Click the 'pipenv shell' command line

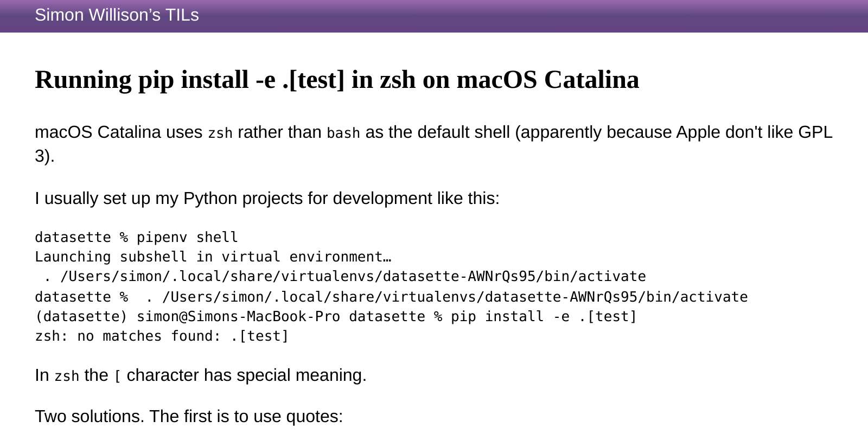coord(136,237)
